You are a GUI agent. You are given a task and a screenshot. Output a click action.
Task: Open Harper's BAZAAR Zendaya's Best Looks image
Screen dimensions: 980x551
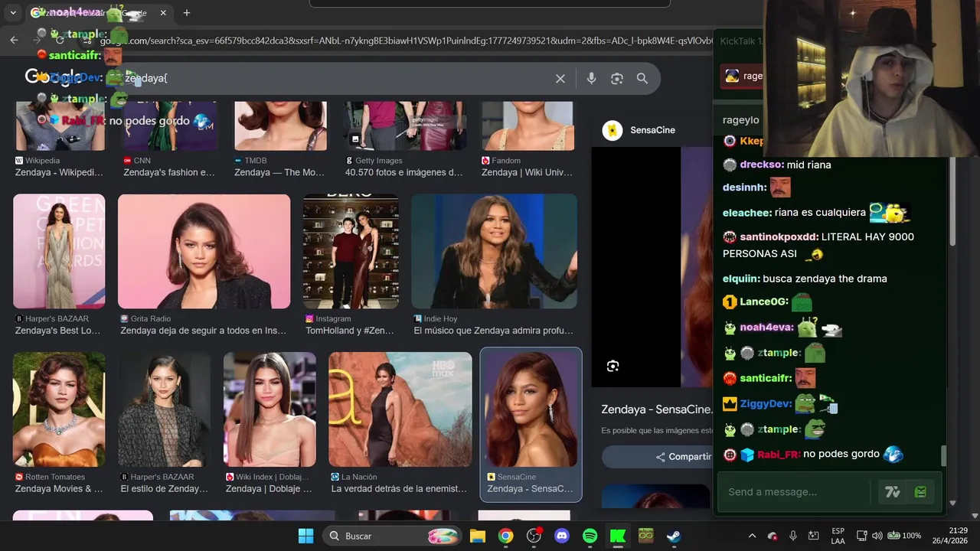point(59,251)
